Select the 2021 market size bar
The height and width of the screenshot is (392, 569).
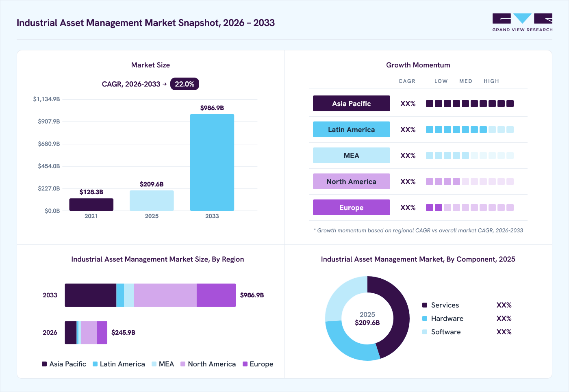coord(91,204)
